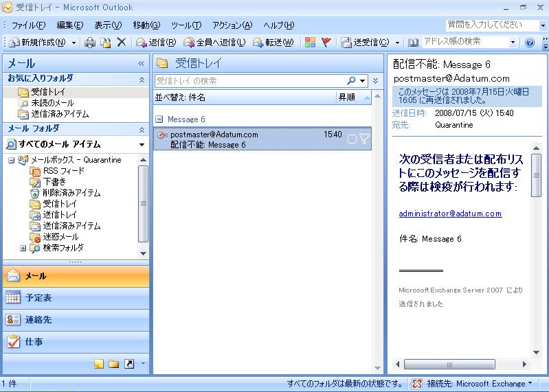Select the RSS フィード folder
This screenshot has height=392, width=549.
[58, 171]
